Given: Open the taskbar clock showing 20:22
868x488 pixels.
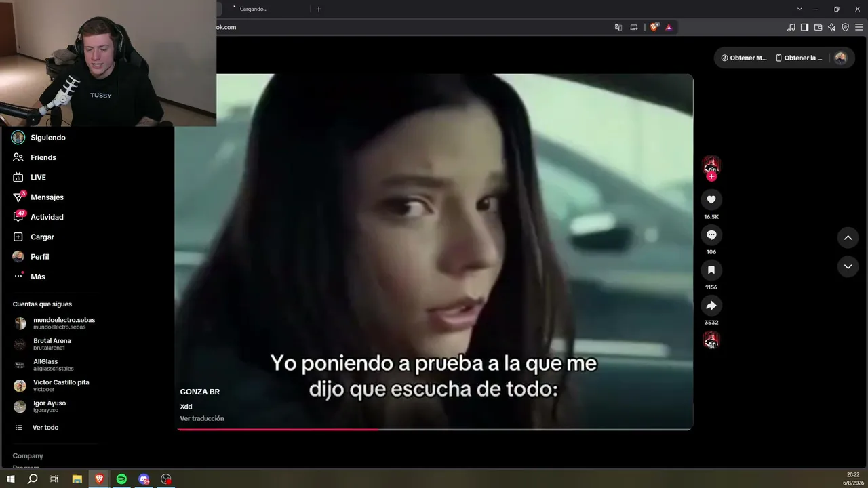Looking at the screenshot, I should click(853, 479).
